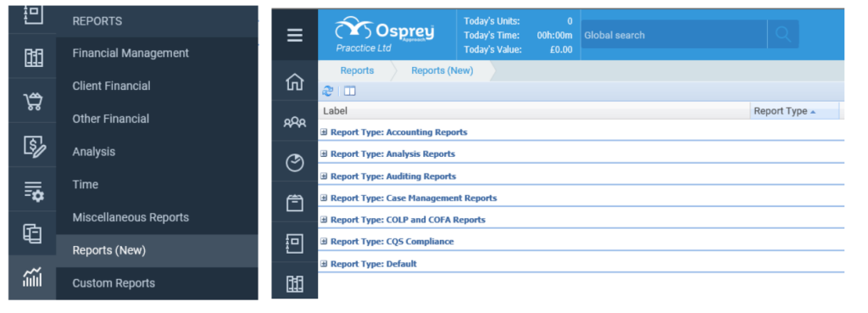Image resolution: width=868 pixels, height=313 pixels.
Task: Click the Today's Value amount £0.00
Action: (x=561, y=50)
